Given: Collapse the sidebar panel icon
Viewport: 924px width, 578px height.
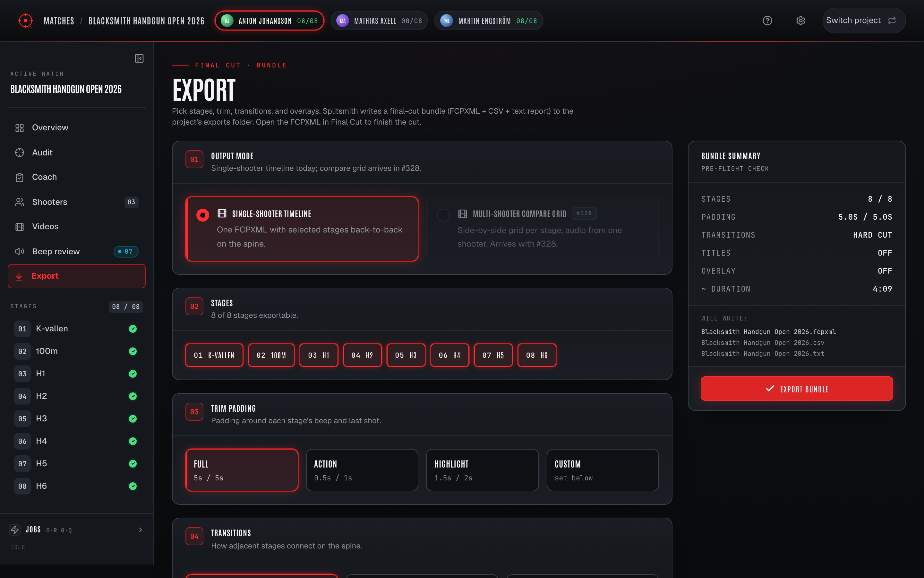Looking at the screenshot, I should [x=139, y=58].
